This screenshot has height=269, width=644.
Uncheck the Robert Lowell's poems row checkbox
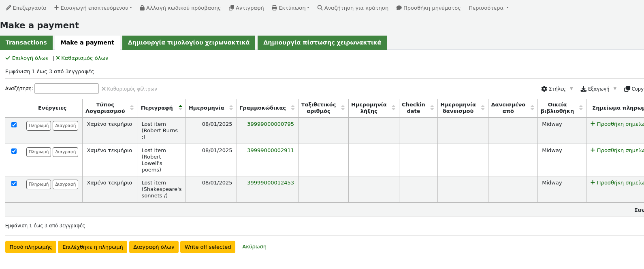tap(14, 151)
